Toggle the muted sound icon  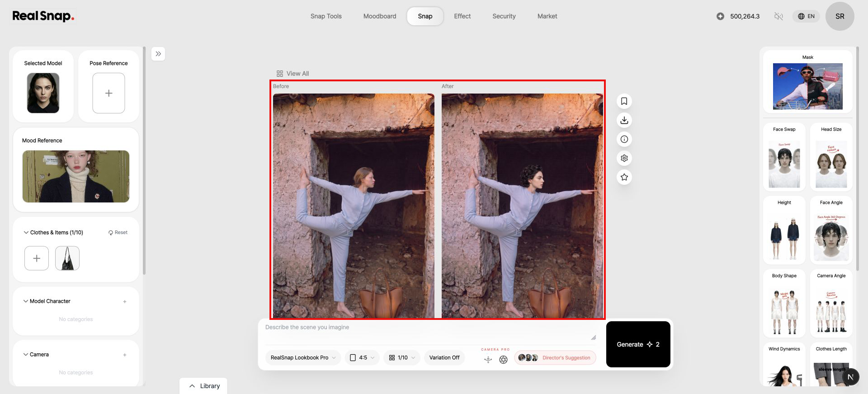(778, 16)
